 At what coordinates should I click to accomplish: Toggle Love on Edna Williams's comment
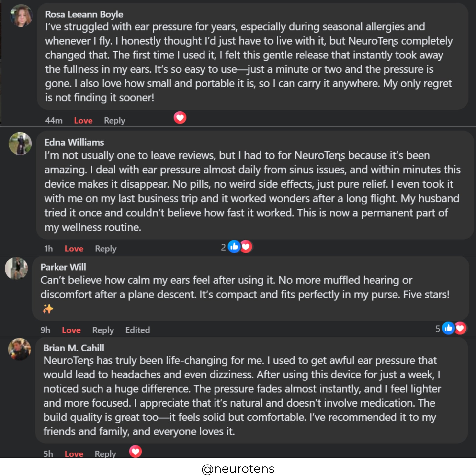74,249
